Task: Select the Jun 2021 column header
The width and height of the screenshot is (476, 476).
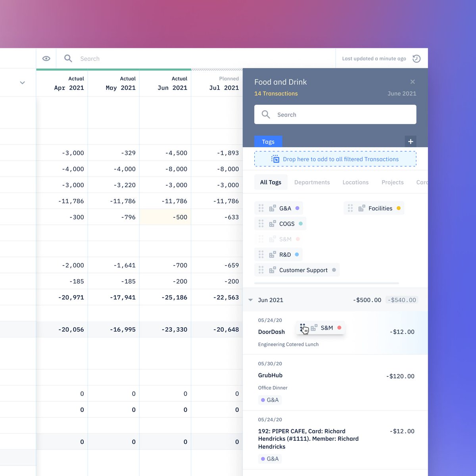Action: click(x=165, y=83)
